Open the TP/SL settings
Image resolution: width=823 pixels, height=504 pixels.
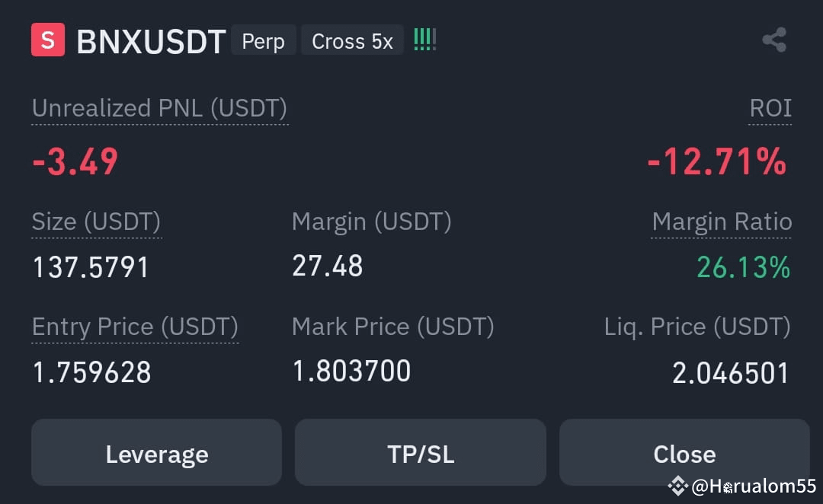coord(420,453)
